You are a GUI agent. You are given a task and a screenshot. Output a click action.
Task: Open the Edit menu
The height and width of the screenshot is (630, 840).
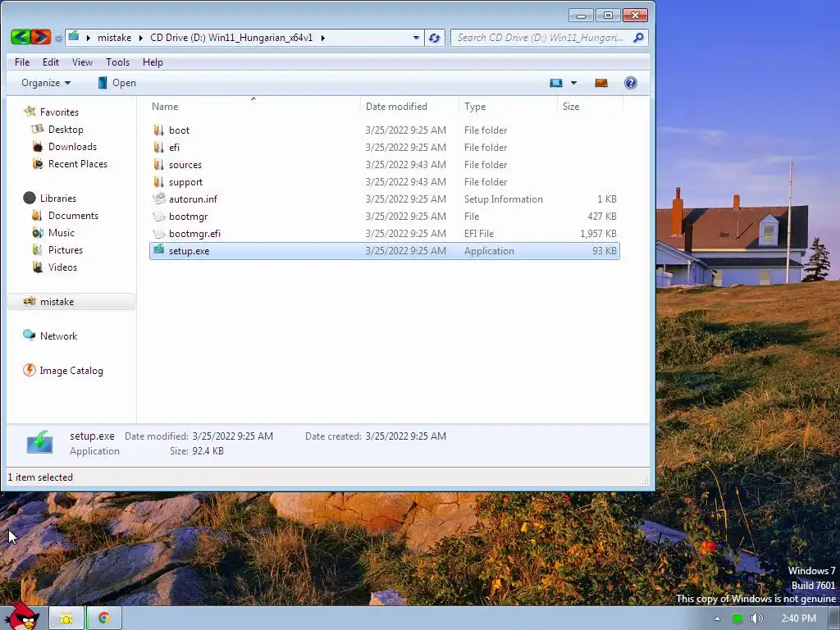(51, 62)
